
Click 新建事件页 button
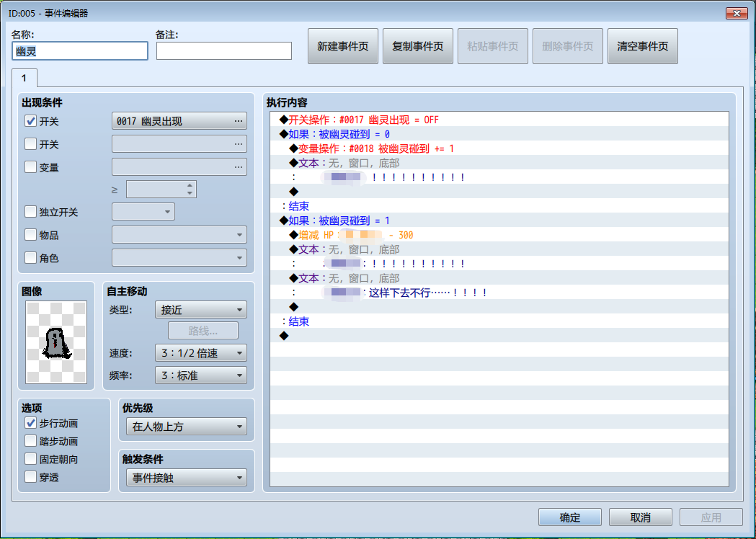[343, 46]
